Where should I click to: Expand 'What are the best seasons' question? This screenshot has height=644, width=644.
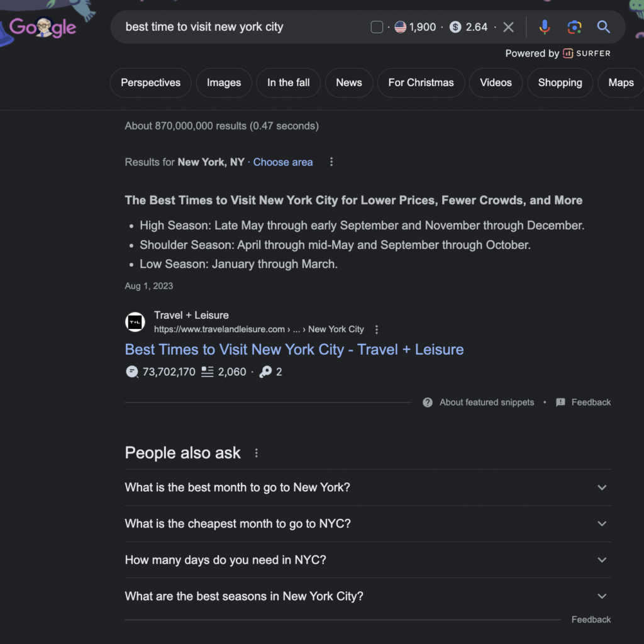602,596
